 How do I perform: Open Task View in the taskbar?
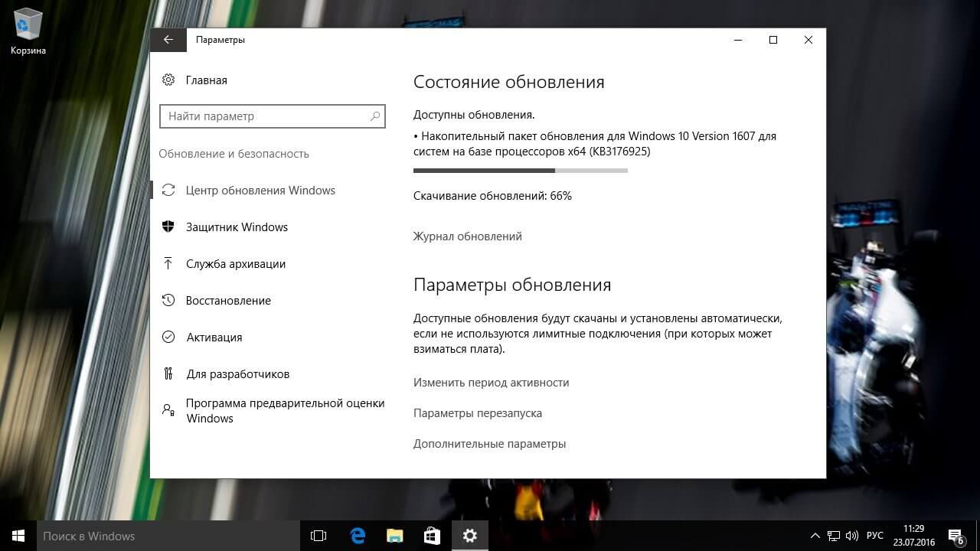pos(318,536)
